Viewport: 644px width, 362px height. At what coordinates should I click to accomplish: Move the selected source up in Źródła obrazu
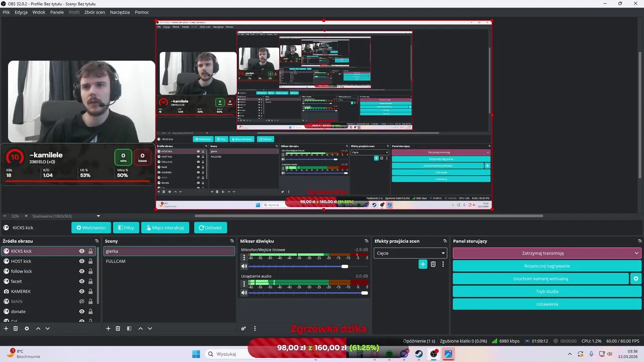38,328
